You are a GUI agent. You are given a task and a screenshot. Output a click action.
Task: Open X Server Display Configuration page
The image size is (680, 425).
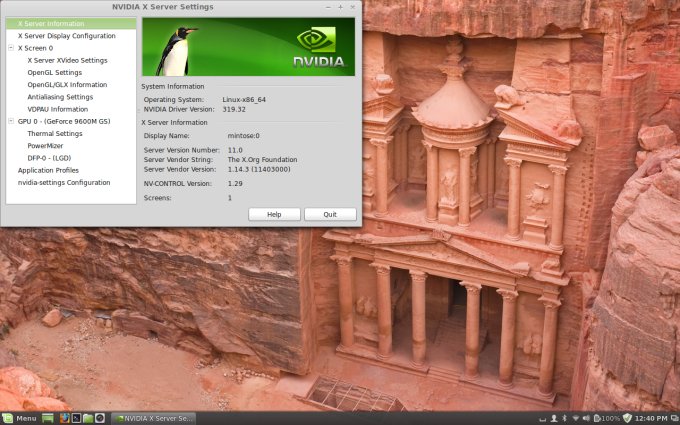point(67,36)
